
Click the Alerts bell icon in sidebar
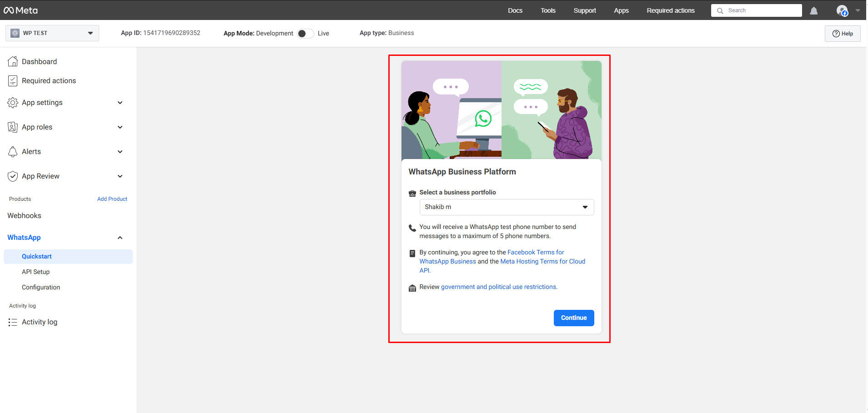tap(13, 151)
